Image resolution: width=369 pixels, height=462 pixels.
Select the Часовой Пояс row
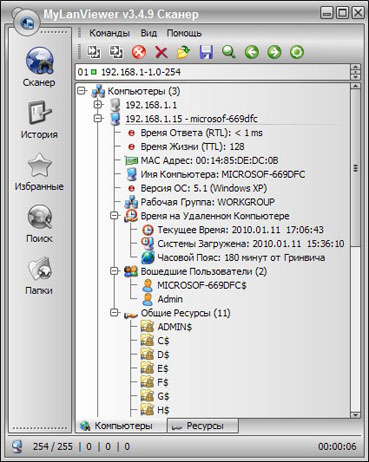(241, 258)
